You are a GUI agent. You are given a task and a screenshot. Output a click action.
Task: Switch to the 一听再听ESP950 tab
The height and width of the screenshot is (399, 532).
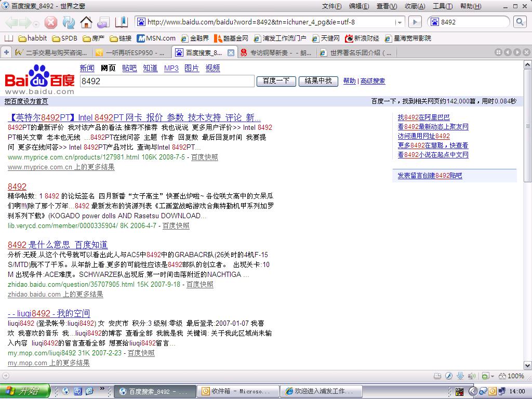(x=131, y=52)
